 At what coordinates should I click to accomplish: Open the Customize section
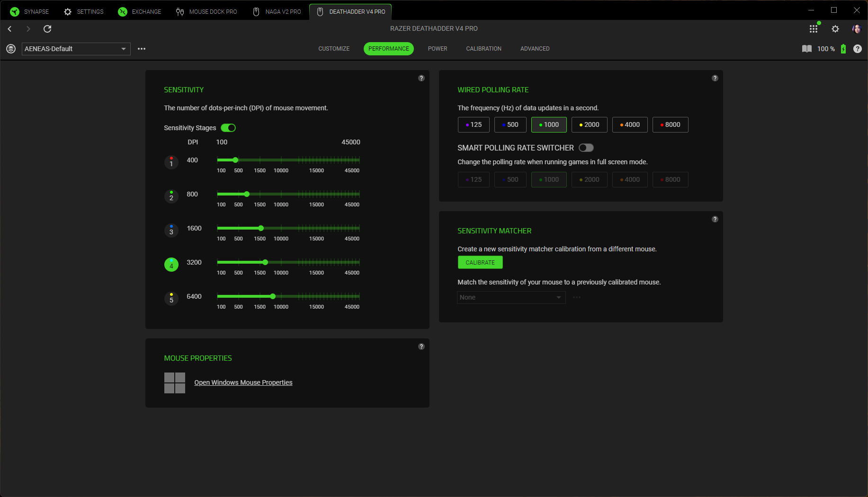click(x=334, y=49)
